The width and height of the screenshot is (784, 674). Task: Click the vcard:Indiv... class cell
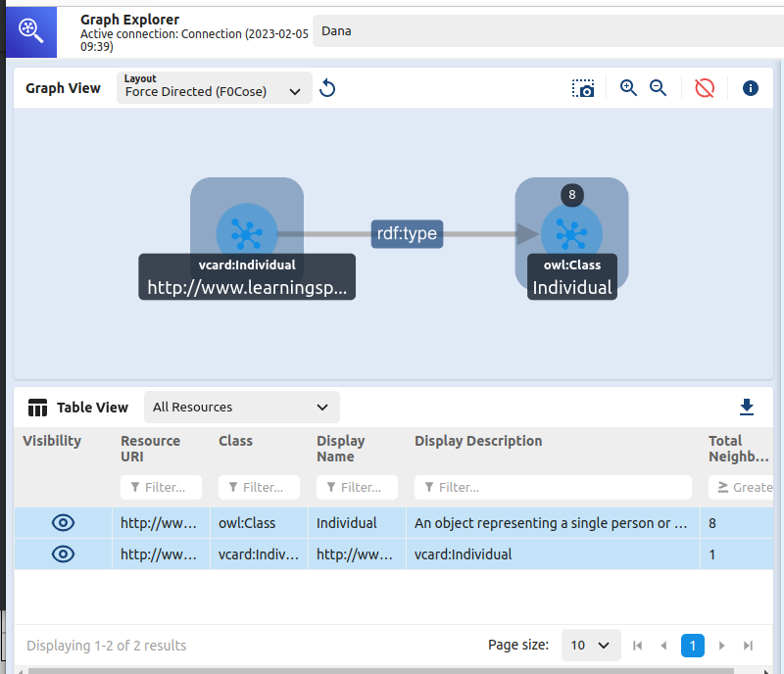pos(259,554)
